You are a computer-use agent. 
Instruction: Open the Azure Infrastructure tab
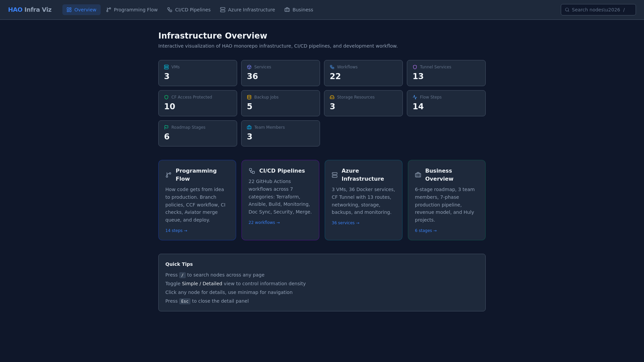coord(248,10)
